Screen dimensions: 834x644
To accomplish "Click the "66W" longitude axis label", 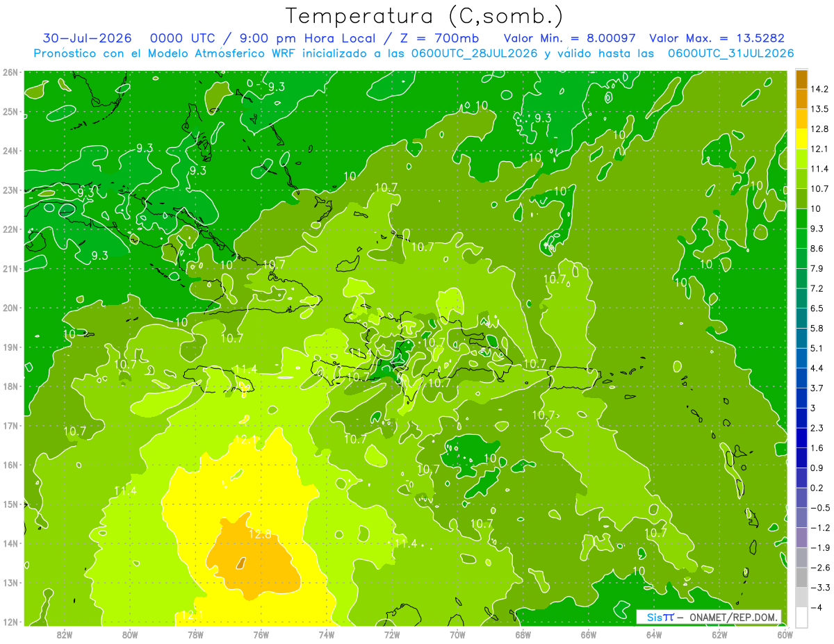I will (588, 634).
